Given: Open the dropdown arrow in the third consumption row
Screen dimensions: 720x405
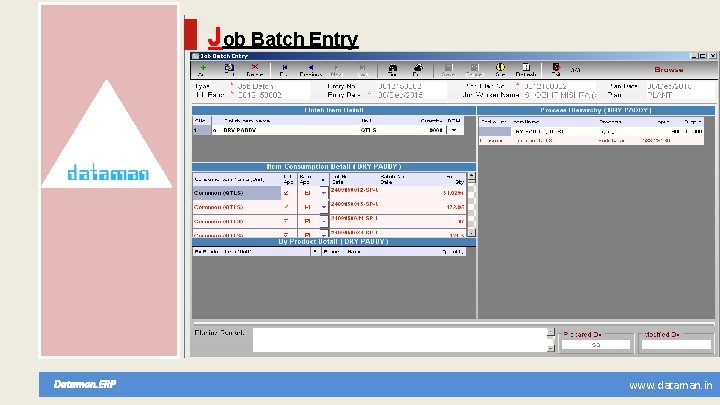Looking at the screenshot, I should click(x=324, y=221).
